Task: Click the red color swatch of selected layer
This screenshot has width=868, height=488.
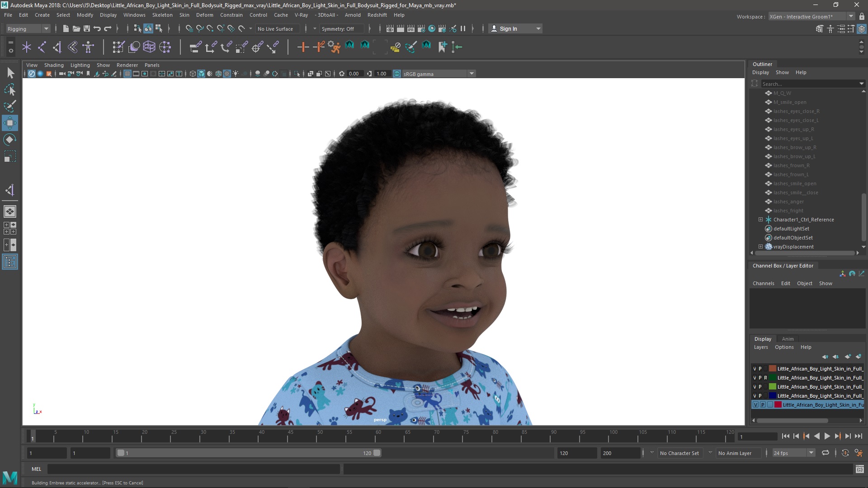Action: point(778,405)
